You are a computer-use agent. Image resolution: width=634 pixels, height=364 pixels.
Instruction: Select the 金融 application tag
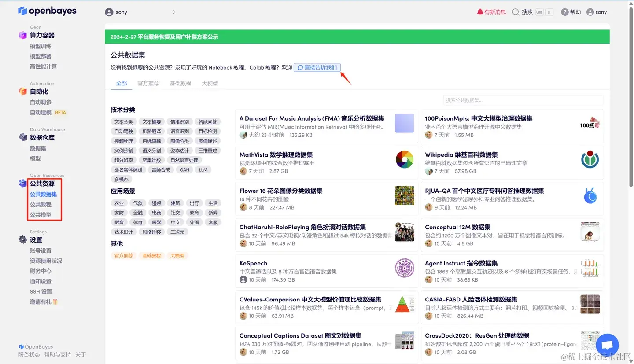click(138, 213)
